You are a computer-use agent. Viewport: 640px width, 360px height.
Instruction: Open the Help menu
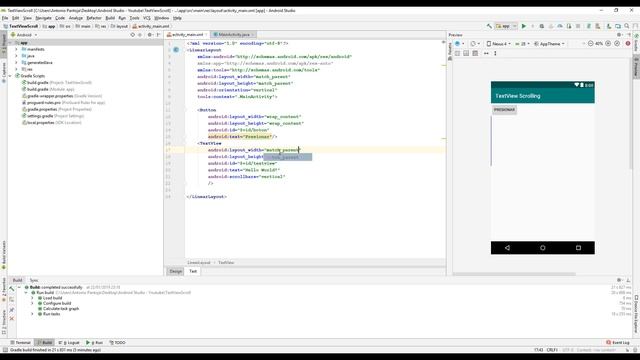[177, 18]
